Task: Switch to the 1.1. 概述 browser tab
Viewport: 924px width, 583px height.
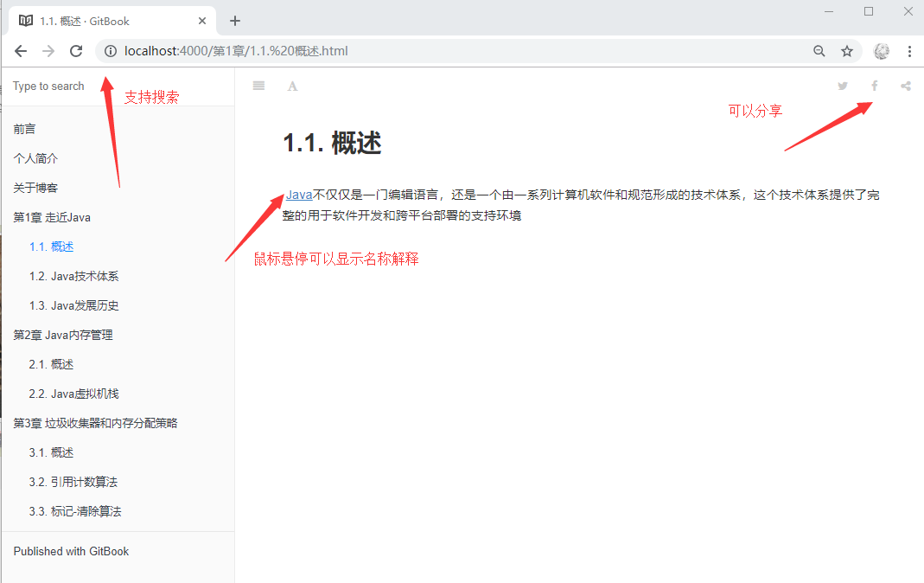Action: pyautogui.click(x=104, y=19)
